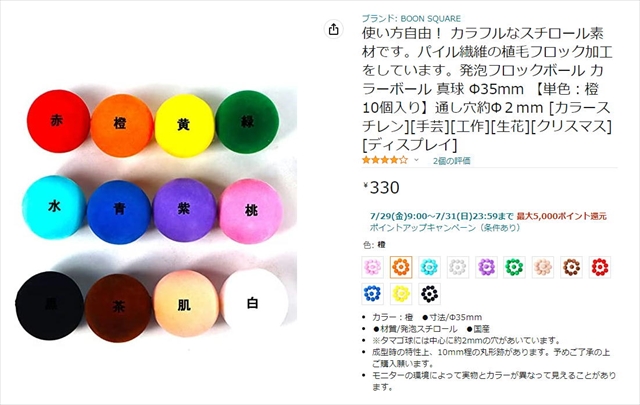Choose the white color swatch
This screenshot has width=640, height=405.
point(458,267)
